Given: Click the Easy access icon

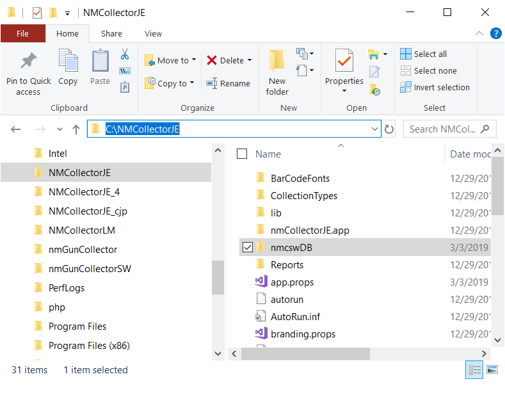Looking at the screenshot, I should click(x=302, y=70).
